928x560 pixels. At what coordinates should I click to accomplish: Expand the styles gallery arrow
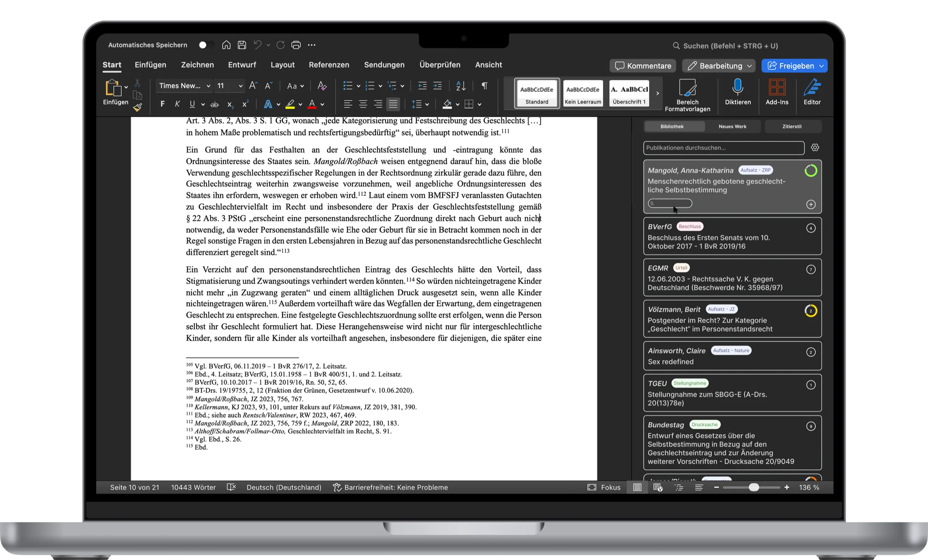[x=657, y=93]
